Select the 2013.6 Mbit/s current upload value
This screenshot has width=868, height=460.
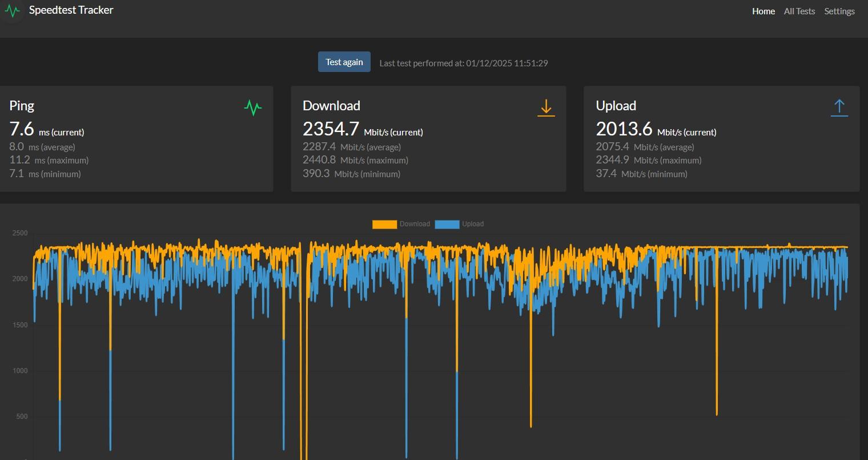click(624, 129)
